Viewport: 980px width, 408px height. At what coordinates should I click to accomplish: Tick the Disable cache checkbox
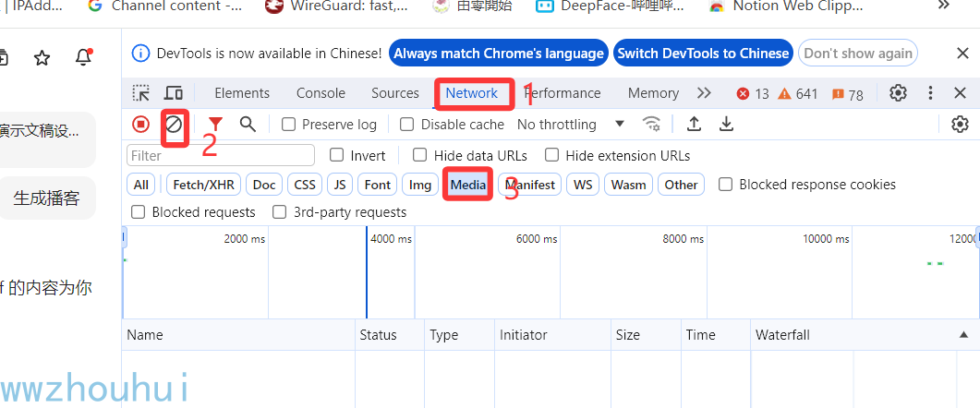[407, 125]
